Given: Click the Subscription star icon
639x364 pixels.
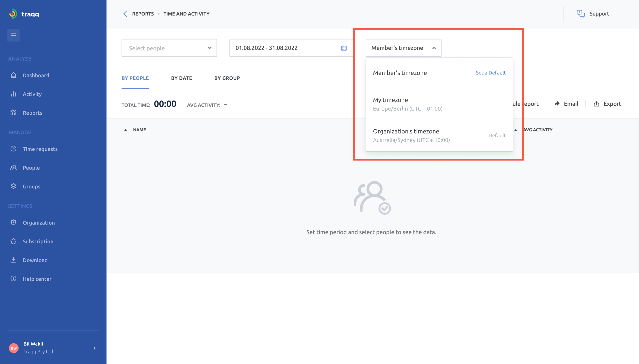Looking at the screenshot, I should coord(14,241).
